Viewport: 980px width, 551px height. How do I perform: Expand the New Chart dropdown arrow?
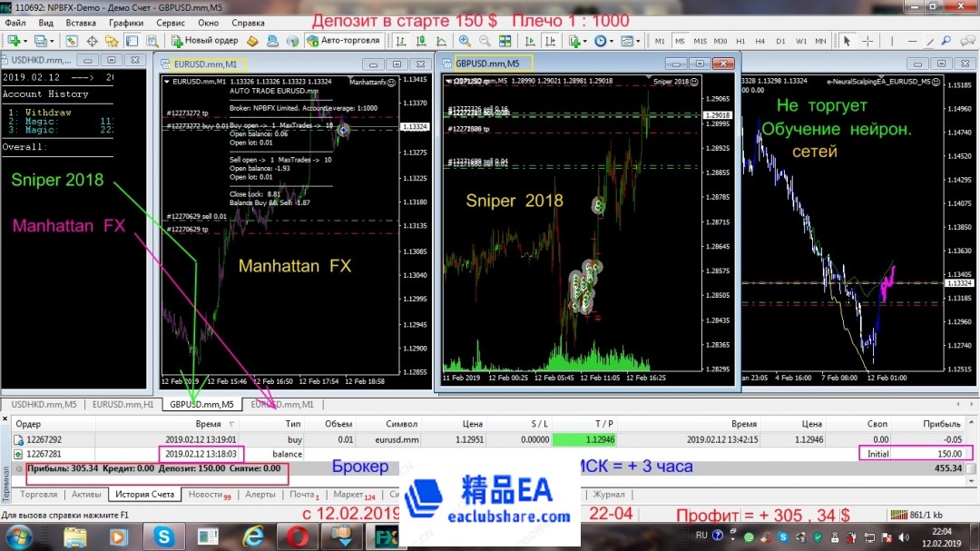tap(24, 41)
